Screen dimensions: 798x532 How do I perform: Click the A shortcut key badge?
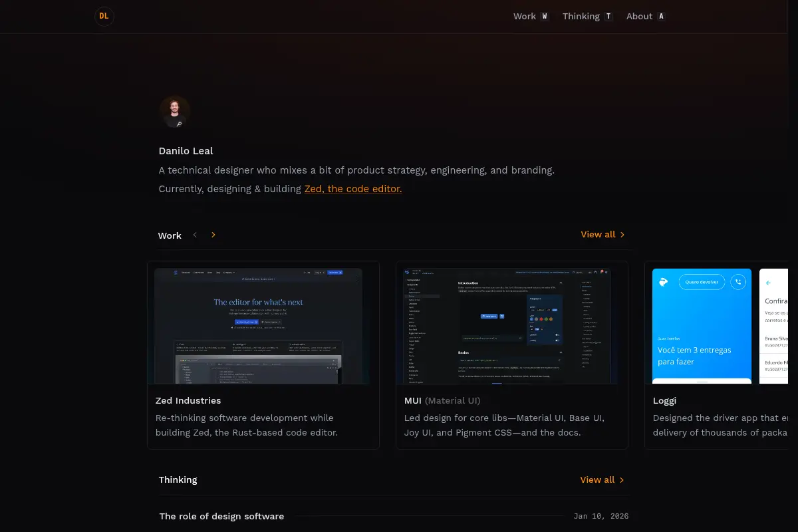661,16
